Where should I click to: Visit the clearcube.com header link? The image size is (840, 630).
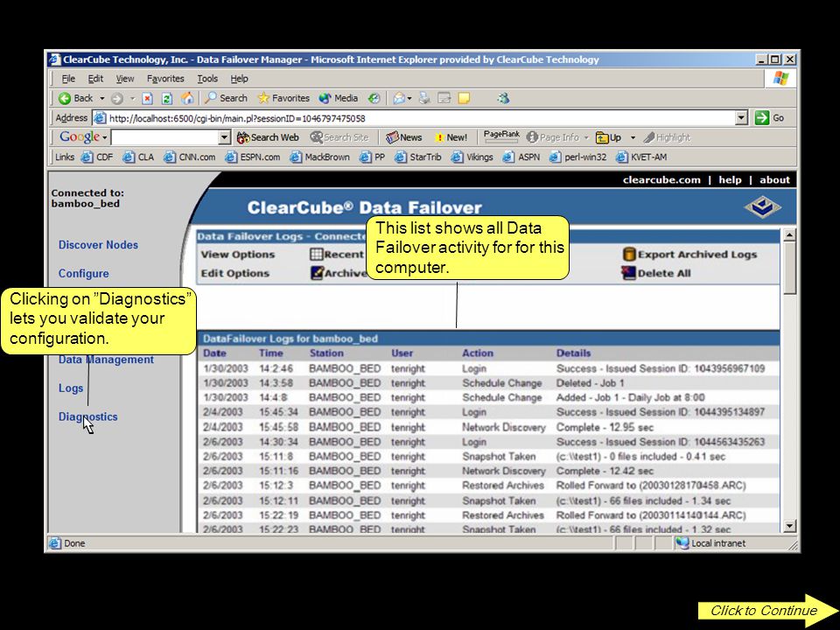tap(661, 180)
